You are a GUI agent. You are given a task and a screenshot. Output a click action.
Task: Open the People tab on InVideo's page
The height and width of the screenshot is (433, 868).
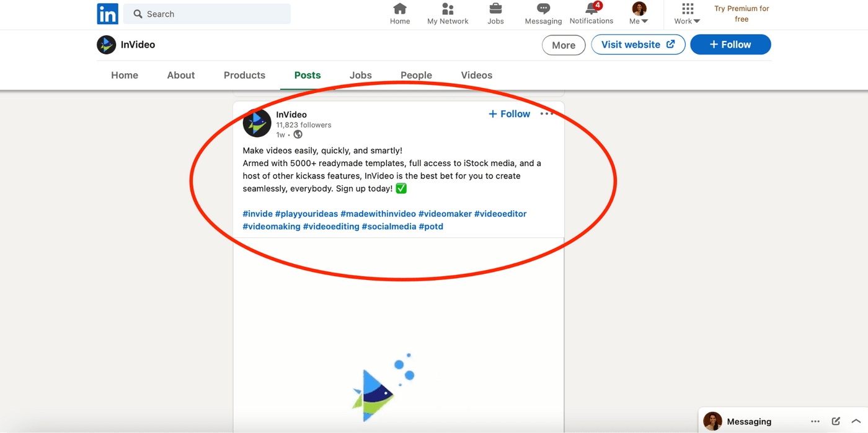point(416,75)
